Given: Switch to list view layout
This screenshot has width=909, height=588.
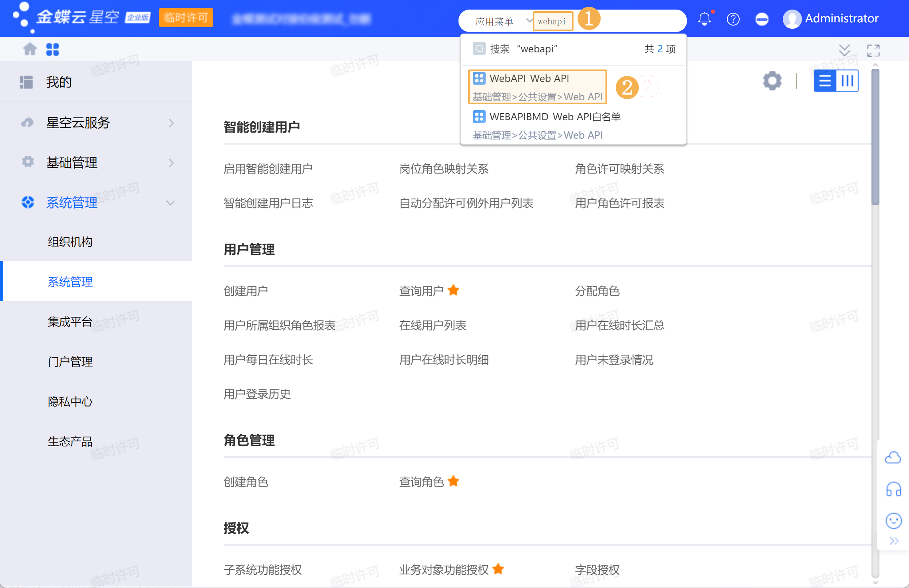Looking at the screenshot, I should coord(825,81).
